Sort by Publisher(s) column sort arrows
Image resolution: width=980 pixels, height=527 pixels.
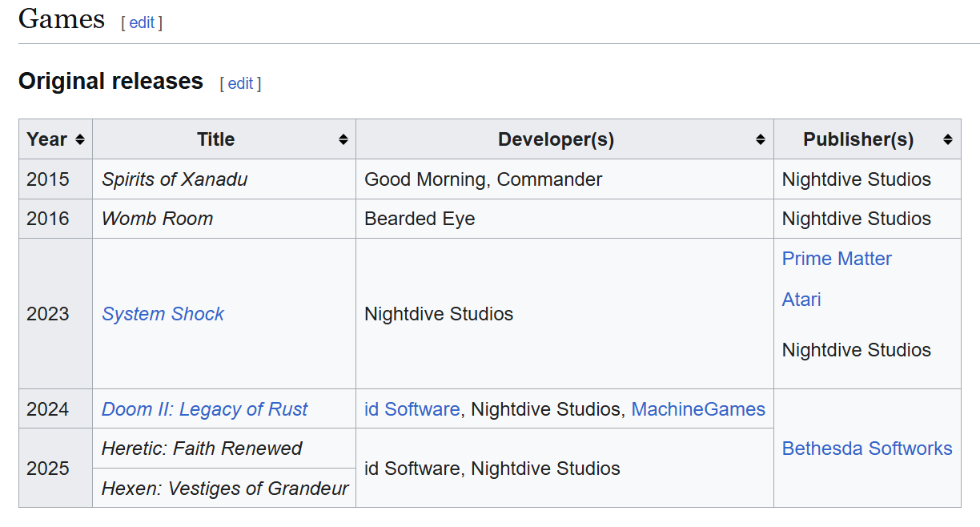click(x=947, y=139)
